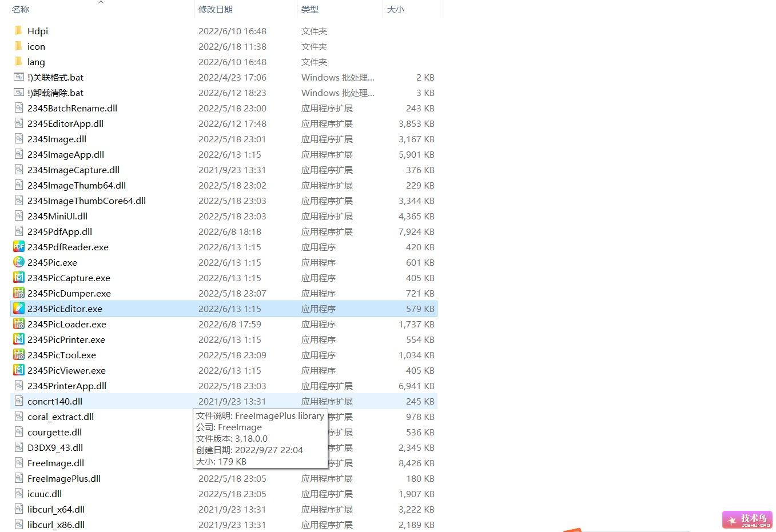Click the 2345PdfReader.exe PDF icon
The height and width of the screenshot is (532, 776).
click(x=18, y=247)
